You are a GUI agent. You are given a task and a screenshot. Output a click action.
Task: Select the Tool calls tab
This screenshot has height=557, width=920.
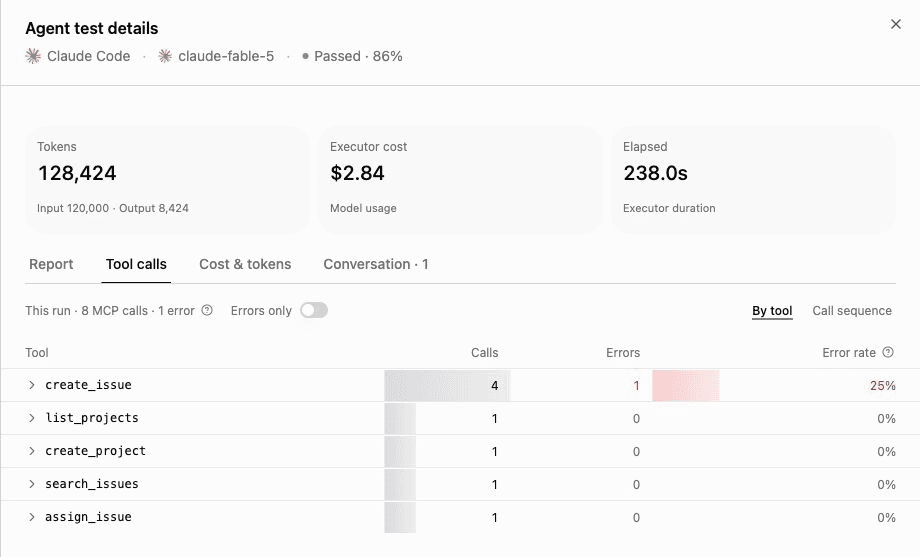pyautogui.click(x=136, y=264)
